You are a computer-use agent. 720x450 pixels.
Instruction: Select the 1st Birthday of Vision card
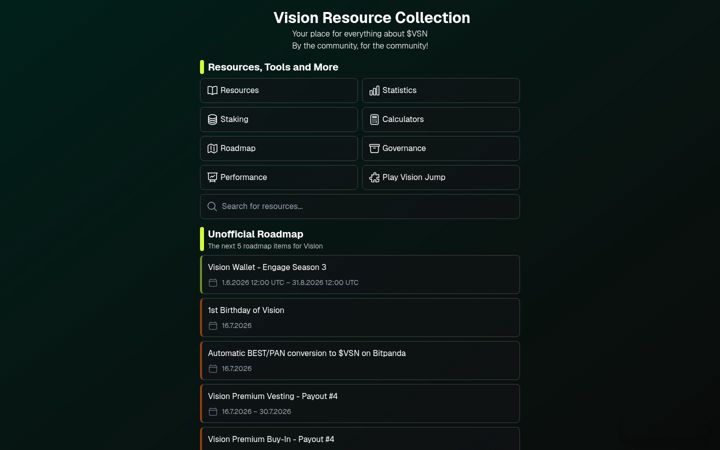[360, 318]
